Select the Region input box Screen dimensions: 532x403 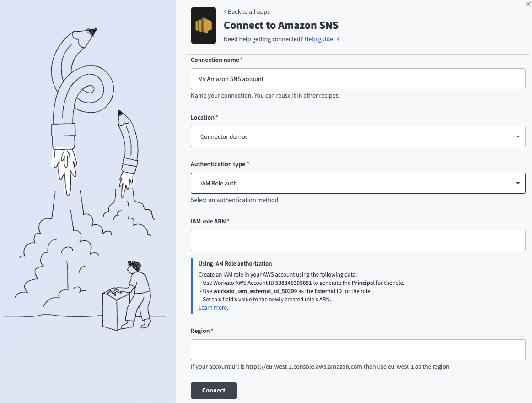point(358,350)
